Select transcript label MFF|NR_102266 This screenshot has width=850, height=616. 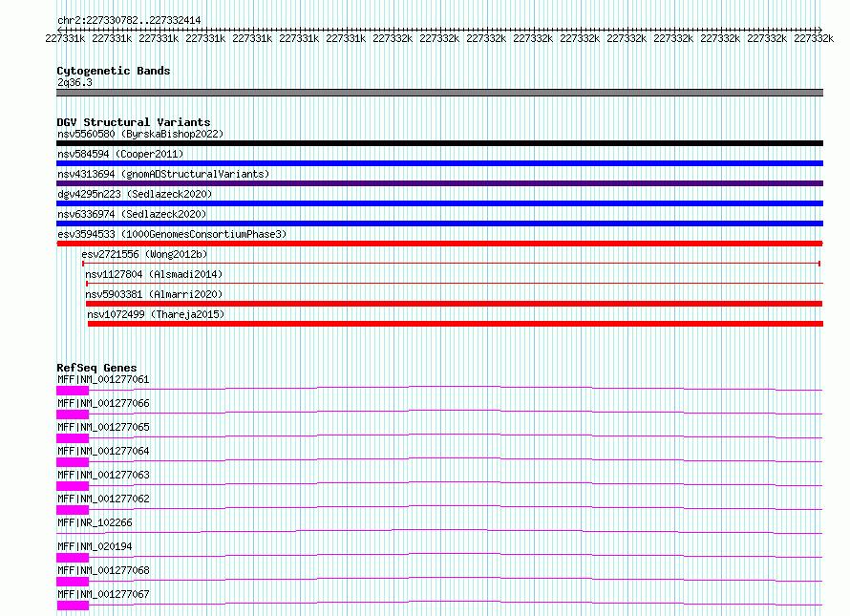click(95, 522)
